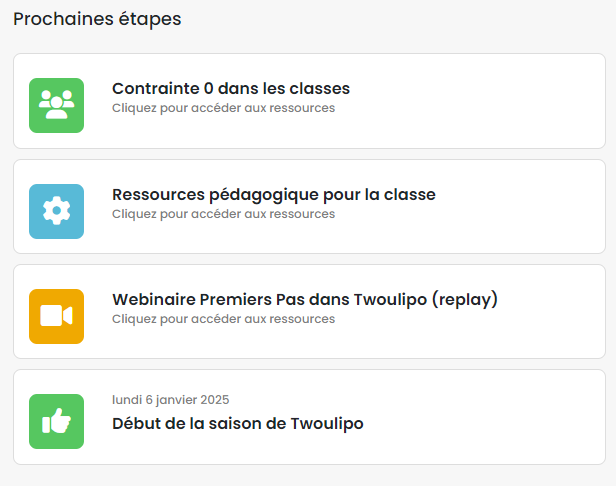Click subtitle under the Webinaire replay title
Screen dimensions: 616x486
coord(224,319)
